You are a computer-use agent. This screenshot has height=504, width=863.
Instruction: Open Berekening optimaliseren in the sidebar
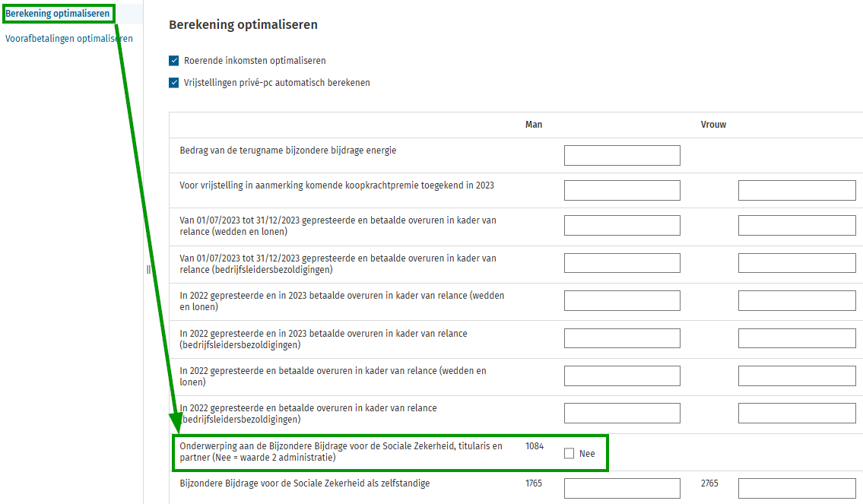pyautogui.click(x=58, y=13)
